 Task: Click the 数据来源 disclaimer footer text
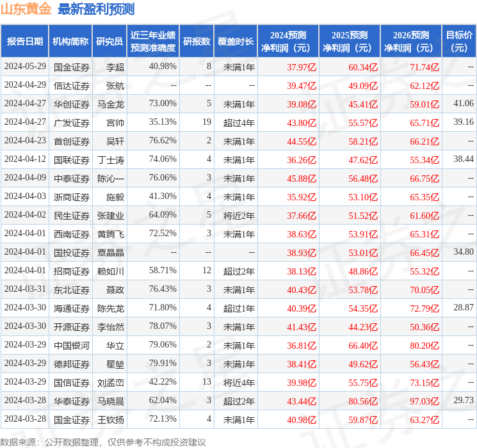pyautogui.click(x=103, y=442)
